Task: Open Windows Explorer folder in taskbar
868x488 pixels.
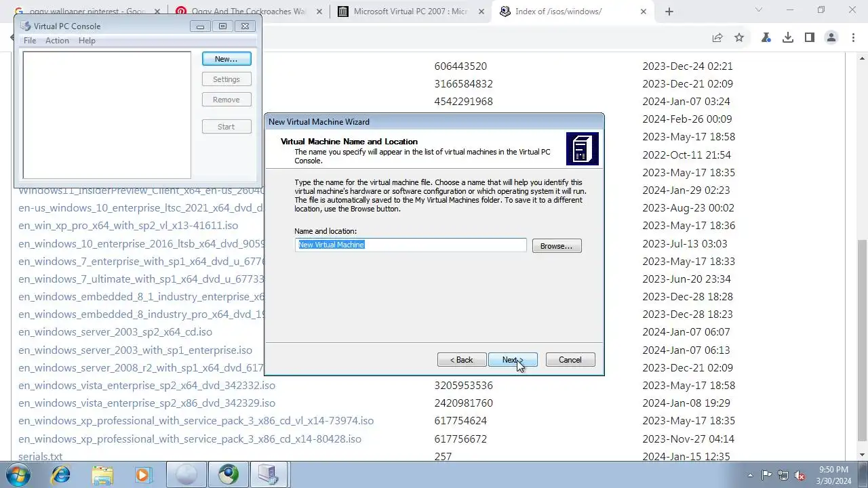Action: (102, 474)
